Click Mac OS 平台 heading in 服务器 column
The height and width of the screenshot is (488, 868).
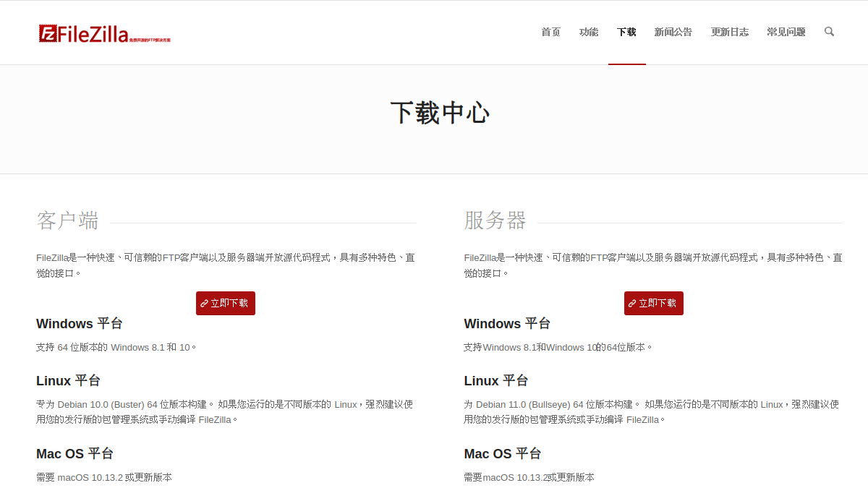click(503, 453)
